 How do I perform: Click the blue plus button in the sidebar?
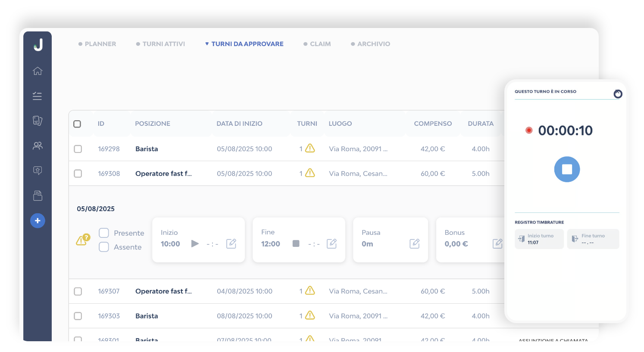38,221
